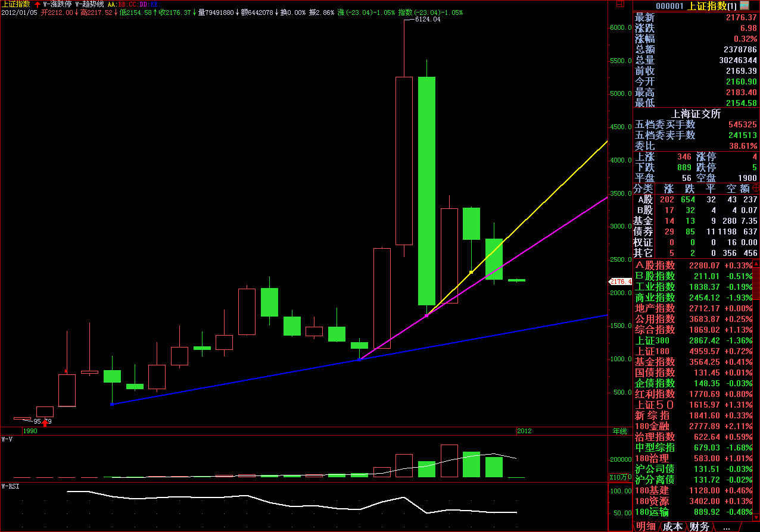The width and height of the screenshot is (760, 532).
Task: Click the X10万 volume unit label
Action: pyautogui.click(x=619, y=477)
